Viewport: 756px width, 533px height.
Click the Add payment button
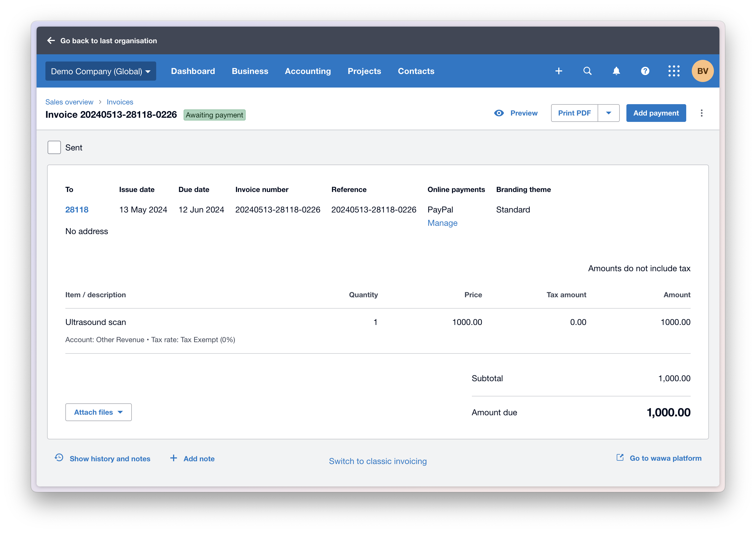[655, 113]
